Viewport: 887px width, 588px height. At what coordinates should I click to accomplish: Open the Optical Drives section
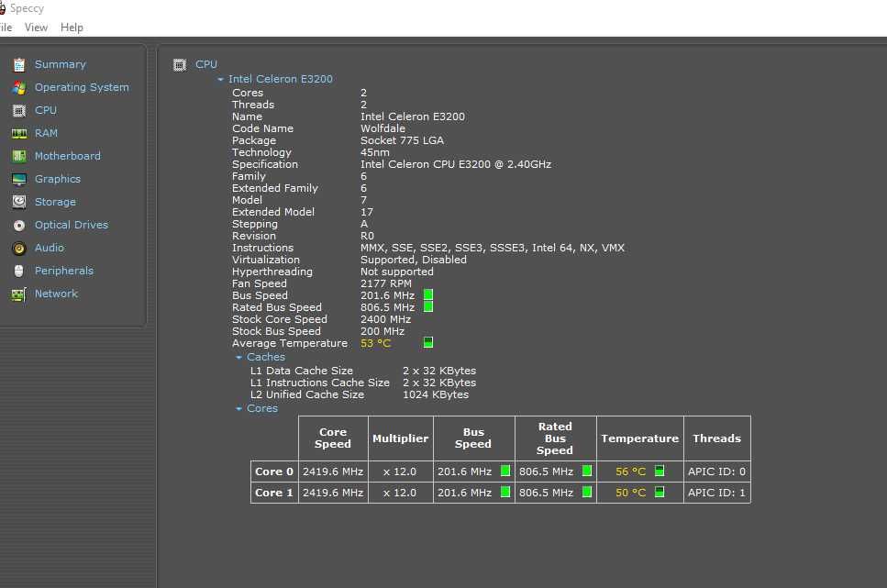[72, 225]
